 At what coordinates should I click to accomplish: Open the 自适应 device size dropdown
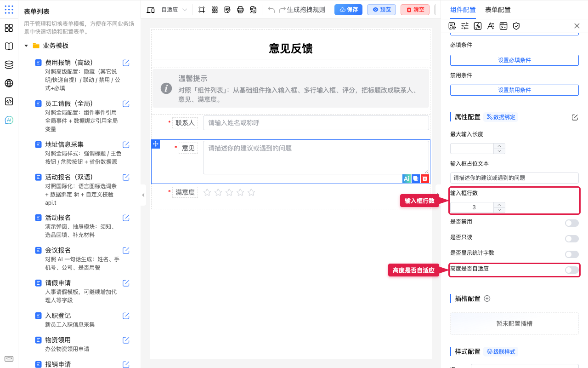coord(174,10)
